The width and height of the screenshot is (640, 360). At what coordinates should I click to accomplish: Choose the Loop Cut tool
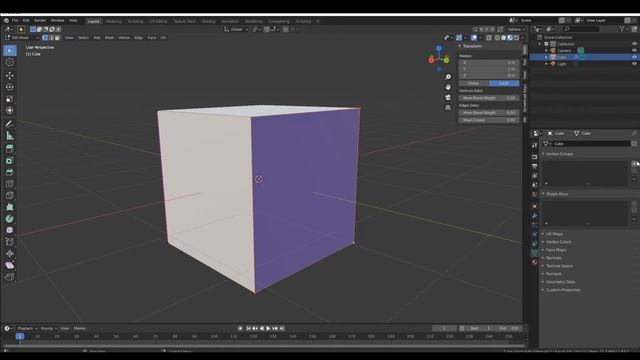tap(10, 184)
